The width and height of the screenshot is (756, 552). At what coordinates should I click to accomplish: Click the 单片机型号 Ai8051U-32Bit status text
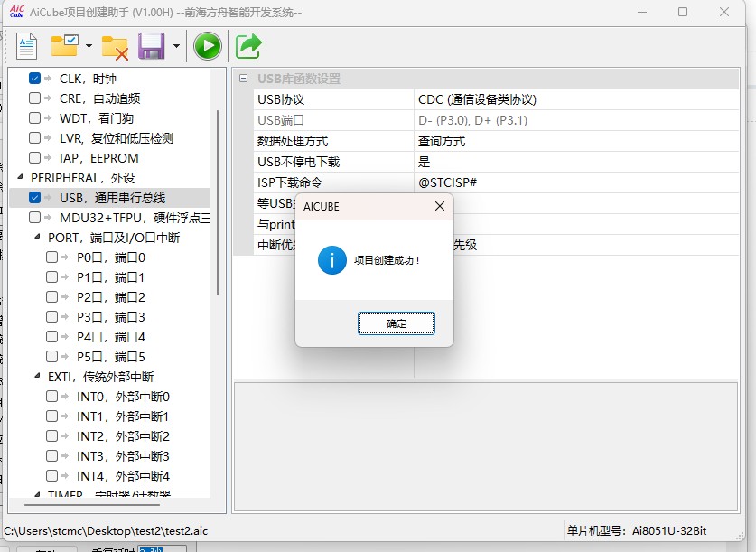(x=637, y=531)
